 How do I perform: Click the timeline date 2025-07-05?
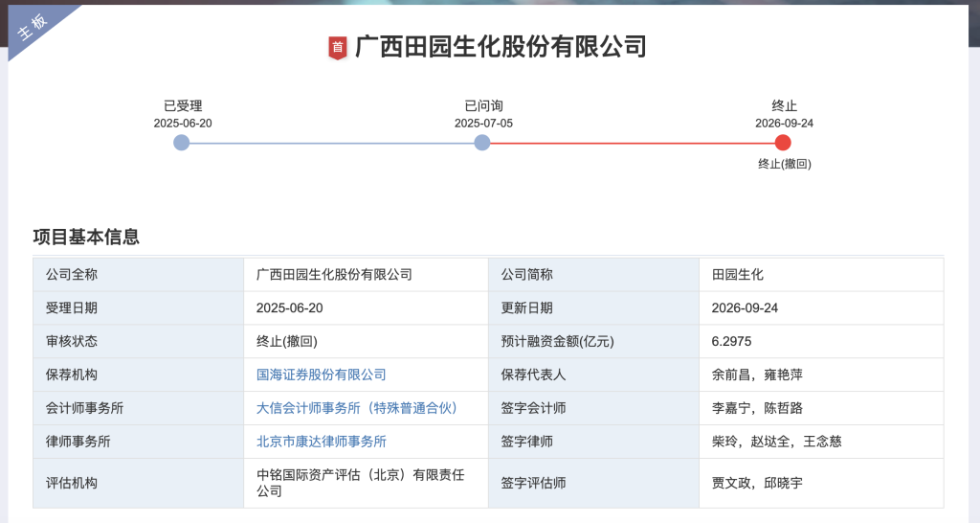[483, 124]
